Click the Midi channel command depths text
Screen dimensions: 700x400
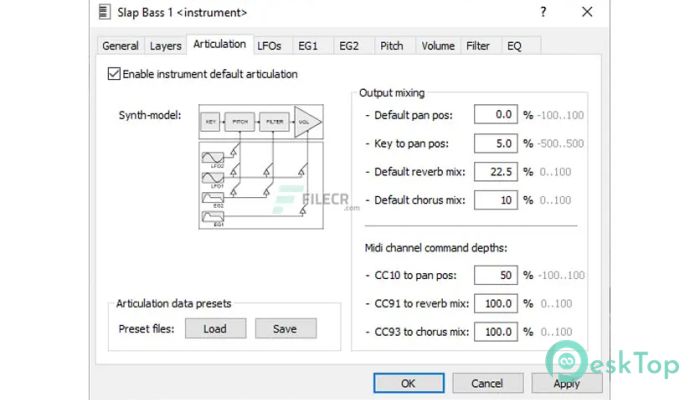[436, 248]
